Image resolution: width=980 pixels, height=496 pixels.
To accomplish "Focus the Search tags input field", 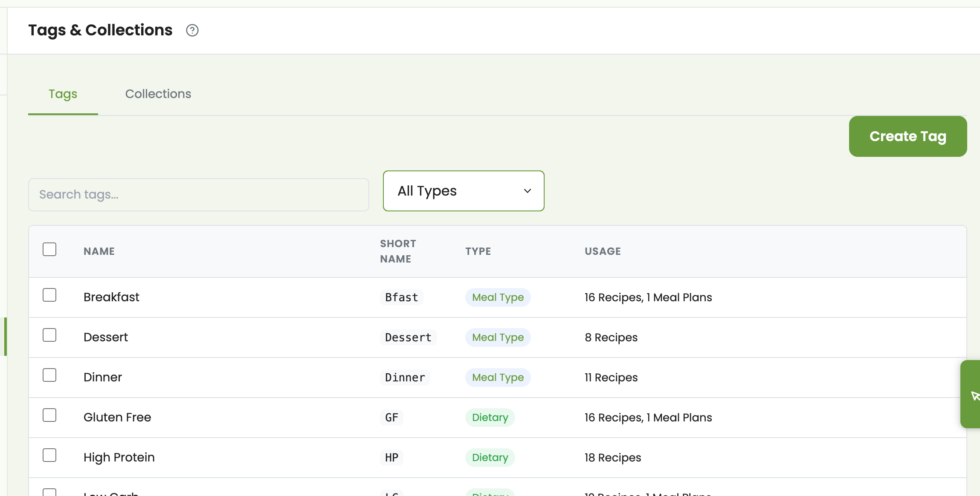I will [199, 195].
